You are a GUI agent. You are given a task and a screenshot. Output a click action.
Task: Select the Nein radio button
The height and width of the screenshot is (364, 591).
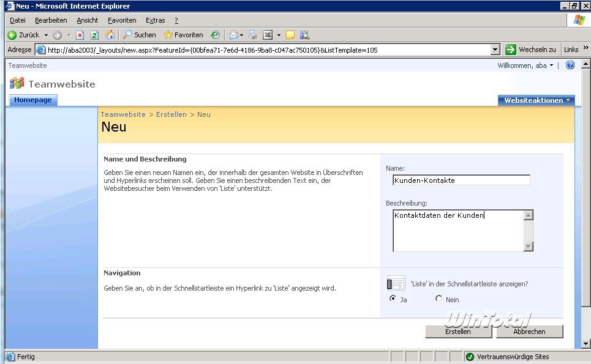pos(439,299)
